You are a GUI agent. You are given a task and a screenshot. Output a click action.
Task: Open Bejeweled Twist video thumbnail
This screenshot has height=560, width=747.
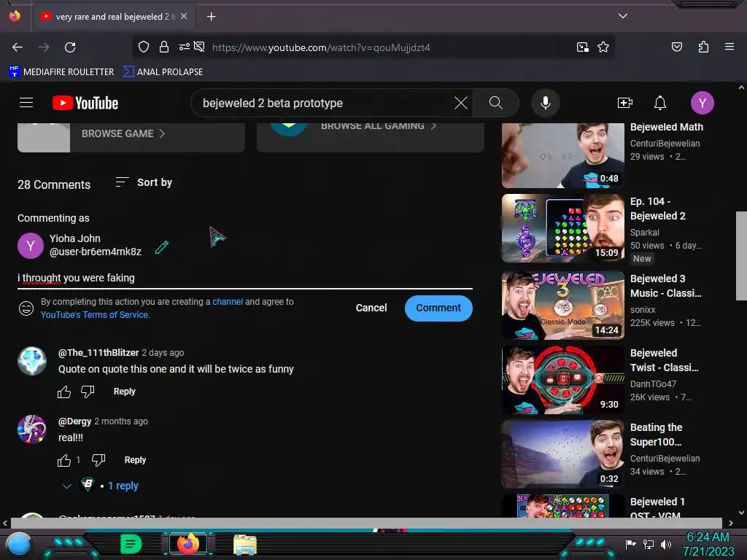coord(562,379)
